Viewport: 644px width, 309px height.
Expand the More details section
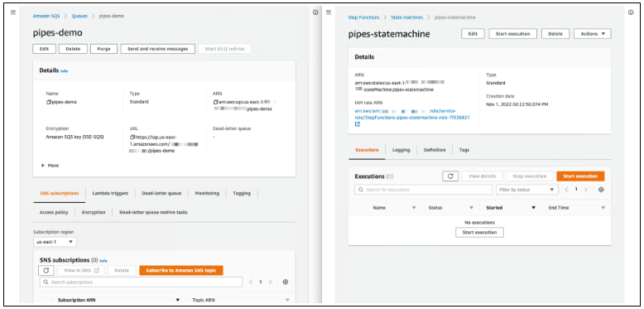click(50, 165)
